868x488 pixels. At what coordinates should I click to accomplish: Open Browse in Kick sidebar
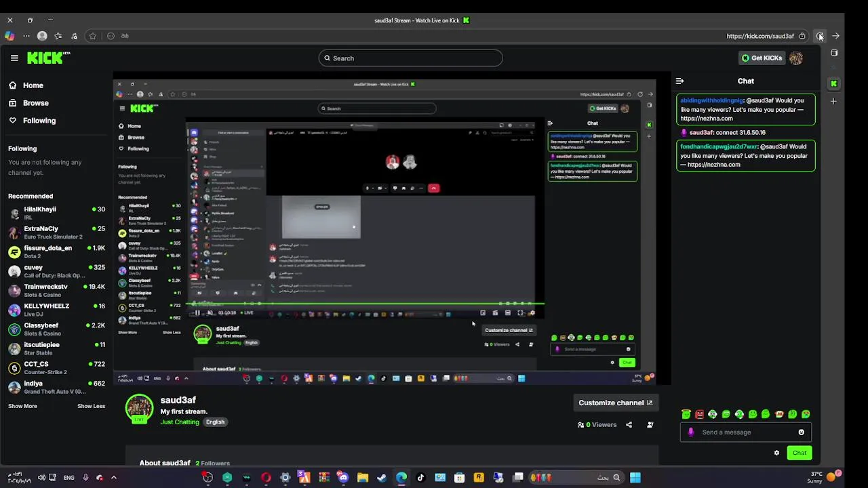tap(28, 103)
